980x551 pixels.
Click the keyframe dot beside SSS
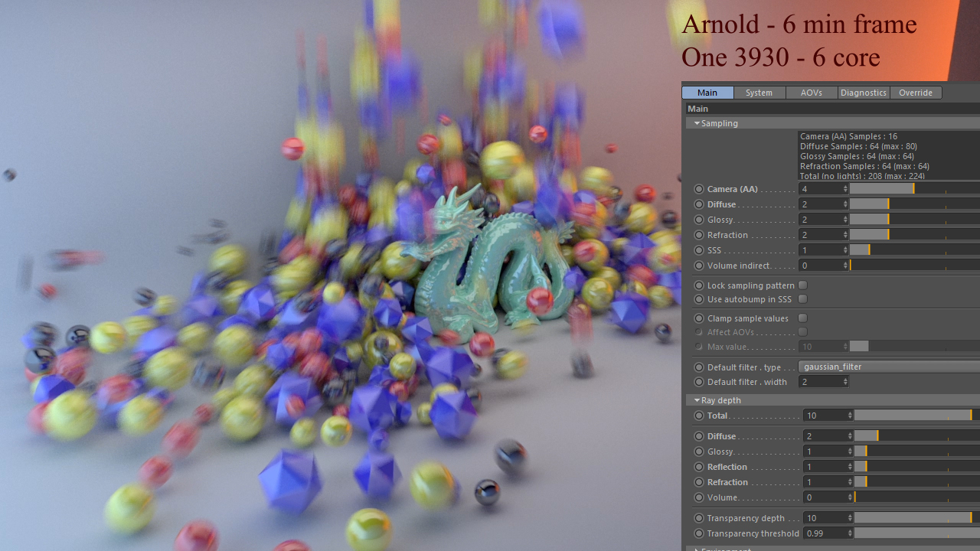tap(699, 250)
